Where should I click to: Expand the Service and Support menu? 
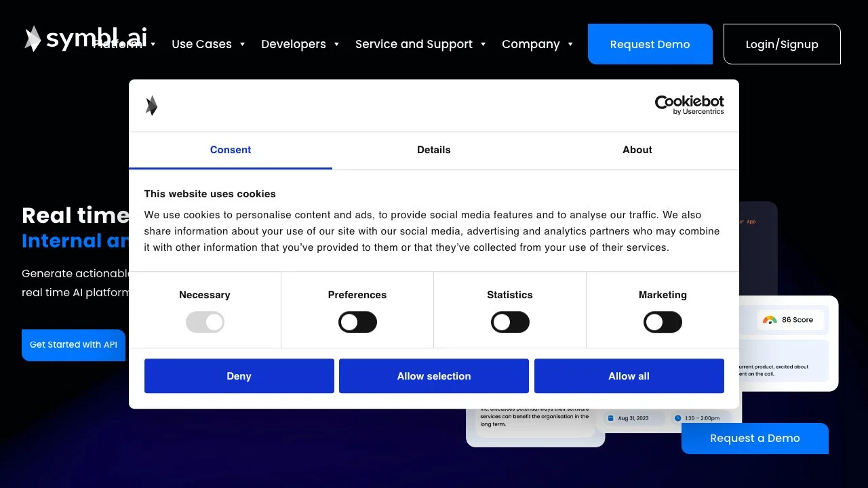coord(420,44)
